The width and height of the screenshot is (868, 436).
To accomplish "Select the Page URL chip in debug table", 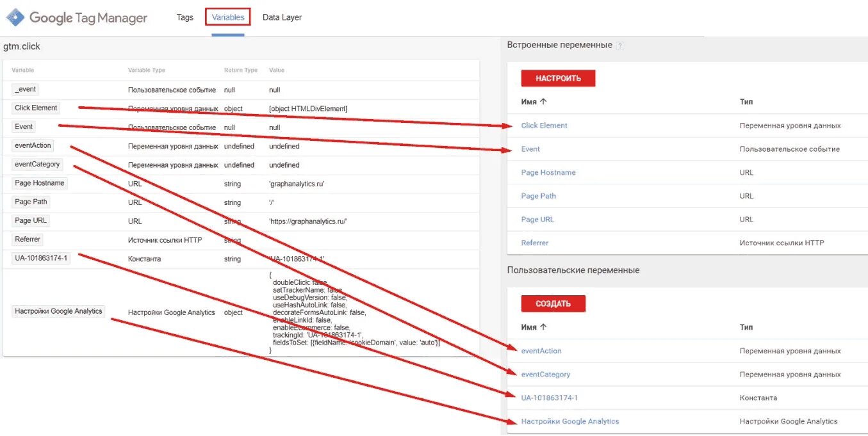I will pos(31,220).
